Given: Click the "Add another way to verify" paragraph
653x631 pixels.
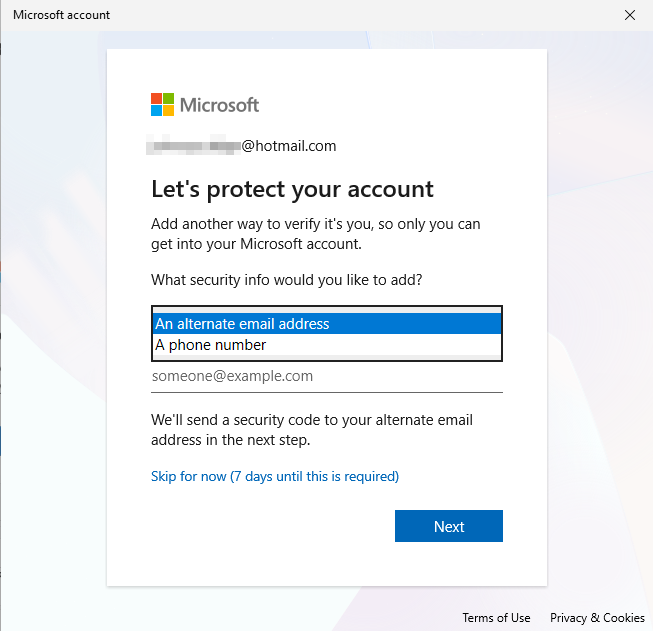Looking at the screenshot, I should [315, 234].
